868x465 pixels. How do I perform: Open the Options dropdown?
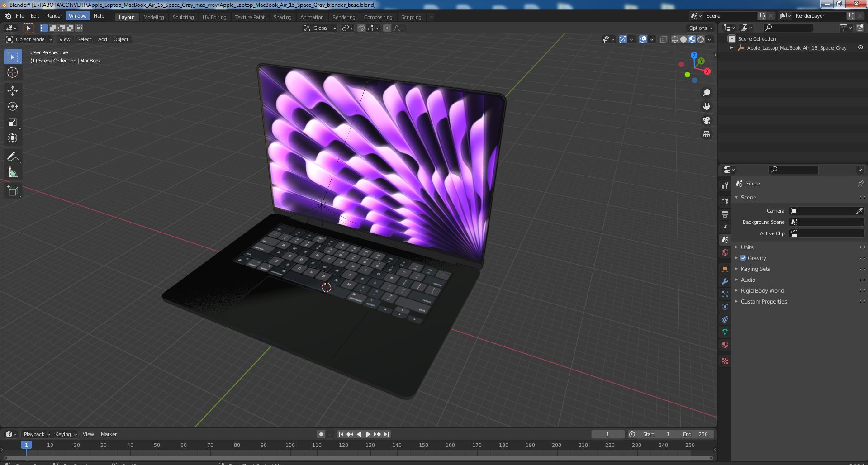click(701, 28)
